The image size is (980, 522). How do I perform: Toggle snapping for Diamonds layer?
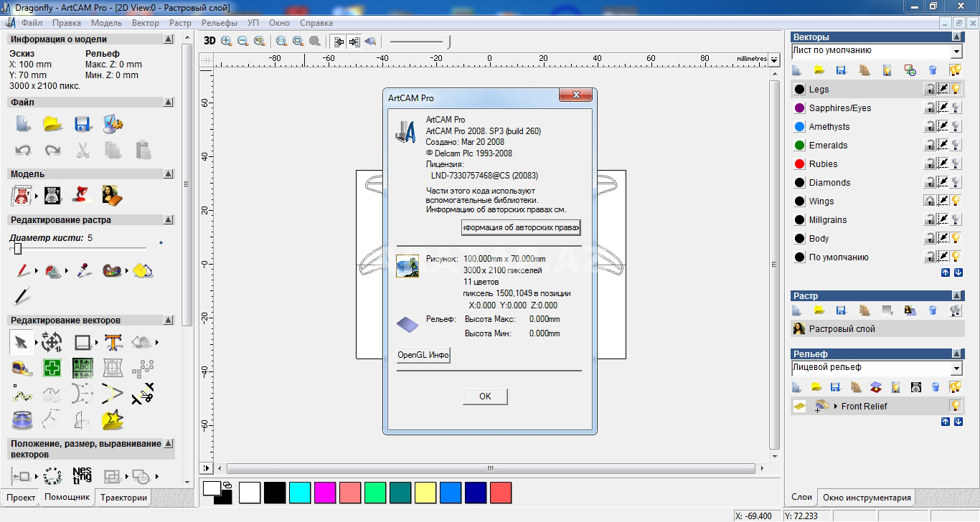(x=943, y=182)
